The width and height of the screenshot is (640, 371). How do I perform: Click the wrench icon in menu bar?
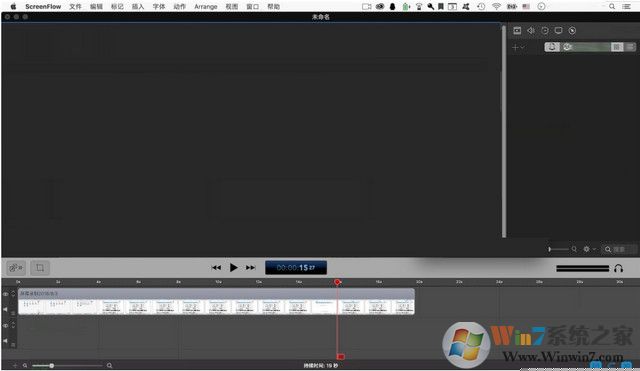coord(431,7)
